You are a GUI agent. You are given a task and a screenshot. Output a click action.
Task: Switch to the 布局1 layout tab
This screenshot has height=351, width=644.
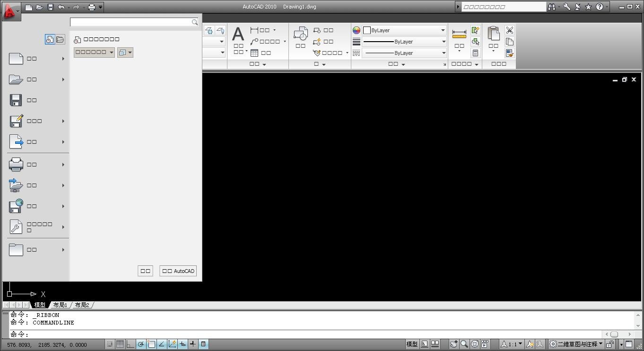(x=60, y=305)
